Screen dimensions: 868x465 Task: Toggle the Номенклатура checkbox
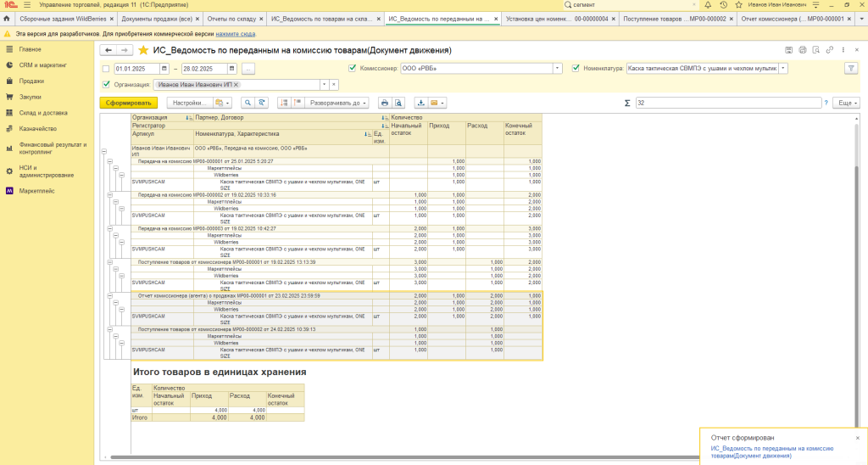pyautogui.click(x=576, y=68)
